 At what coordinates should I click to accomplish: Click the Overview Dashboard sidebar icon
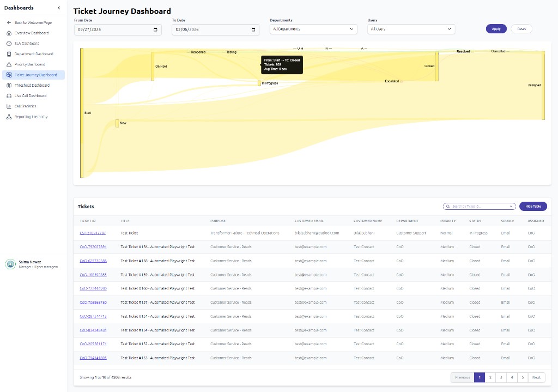pyautogui.click(x=9, y=33)
